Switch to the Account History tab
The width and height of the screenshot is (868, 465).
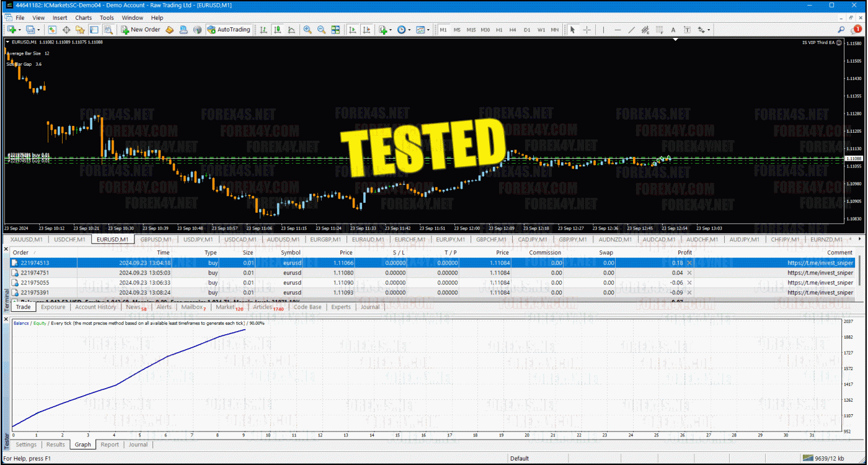pos(95,307)
